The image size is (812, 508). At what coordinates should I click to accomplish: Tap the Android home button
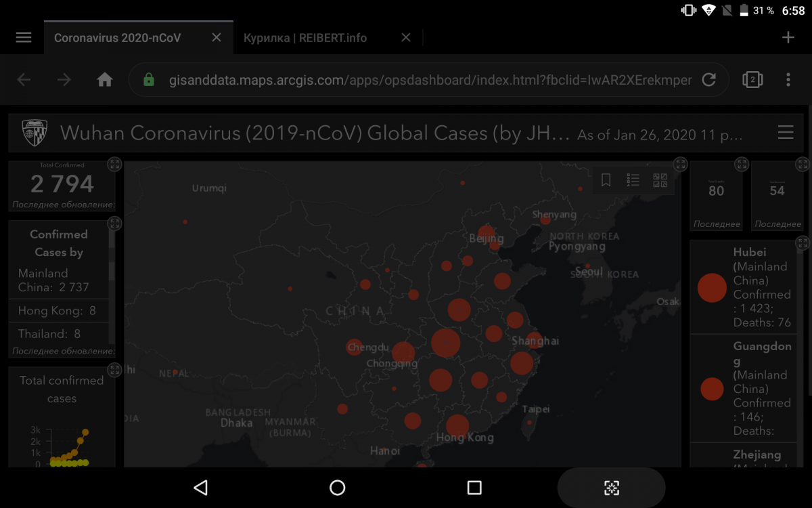point(337,488)
